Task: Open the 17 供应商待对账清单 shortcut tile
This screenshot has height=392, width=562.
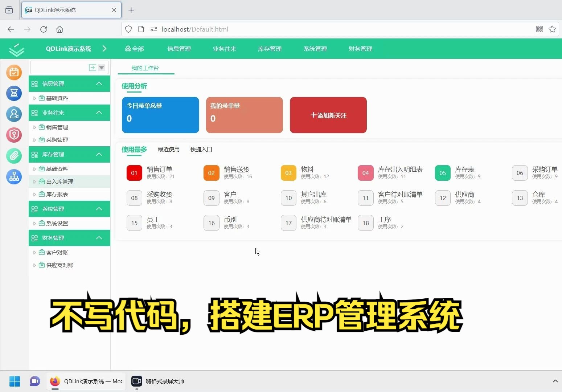Action: click(x=316, y=223)
